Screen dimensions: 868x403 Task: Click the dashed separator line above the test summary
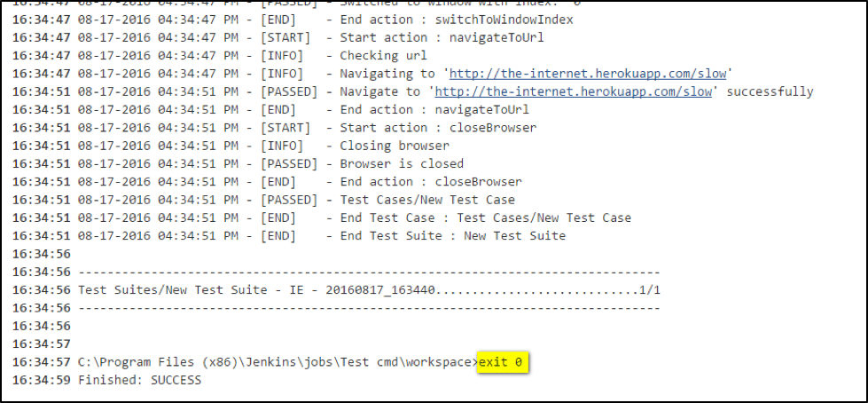pos(369,272)
